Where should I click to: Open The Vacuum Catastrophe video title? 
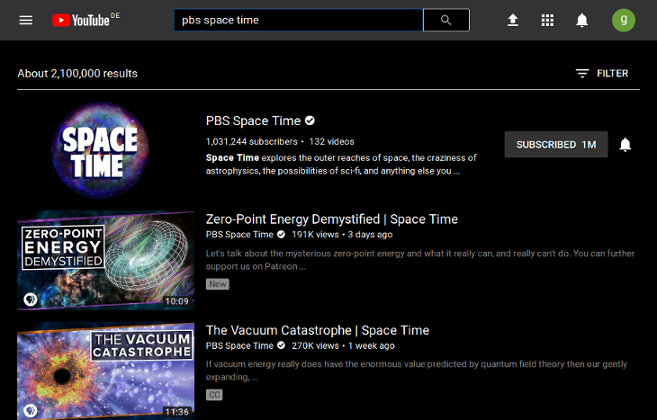point(317,330)
